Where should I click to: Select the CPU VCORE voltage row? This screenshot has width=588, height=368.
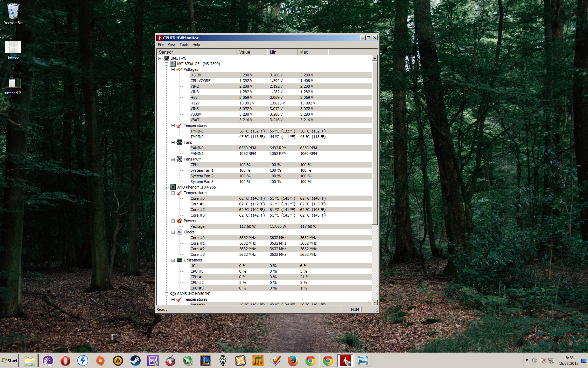tap(201, 81)
